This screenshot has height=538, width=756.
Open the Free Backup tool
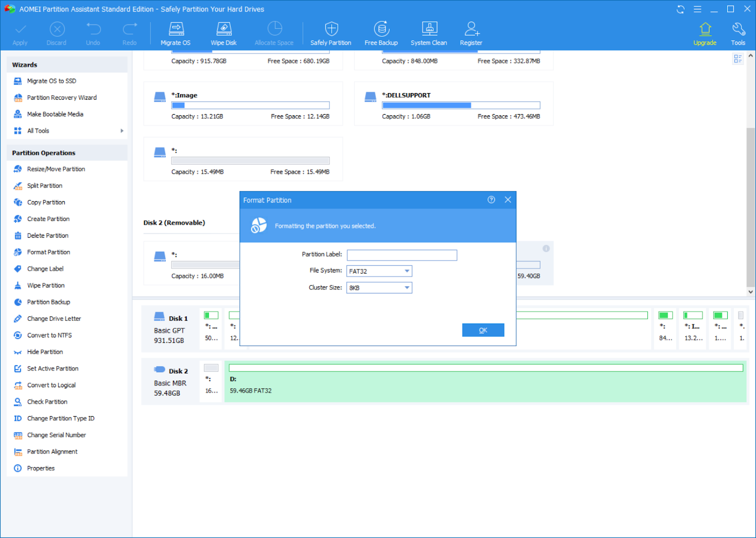click(x=381, y=34)
